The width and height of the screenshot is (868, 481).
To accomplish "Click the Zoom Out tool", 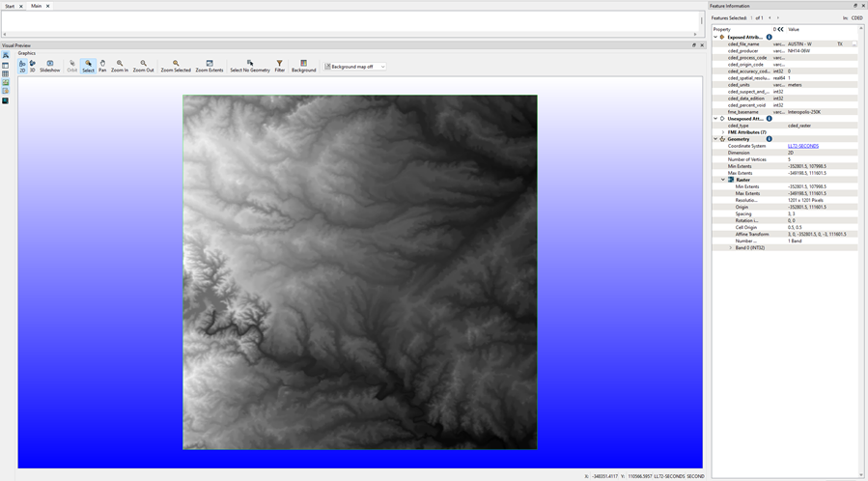I will coord(143,66).
